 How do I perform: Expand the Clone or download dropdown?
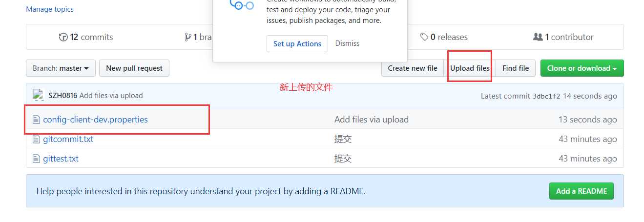click(582, 68)
